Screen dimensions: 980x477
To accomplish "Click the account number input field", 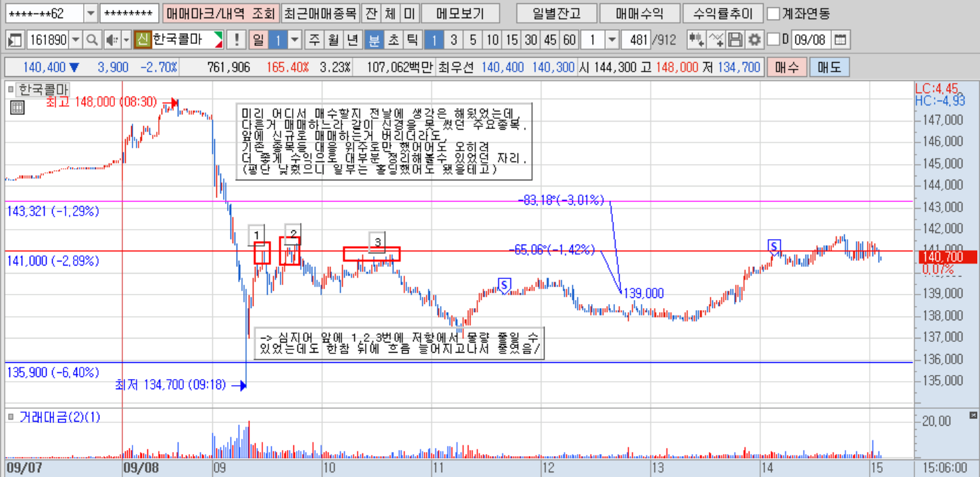I will pyautogui.click(x=45, y=13).
